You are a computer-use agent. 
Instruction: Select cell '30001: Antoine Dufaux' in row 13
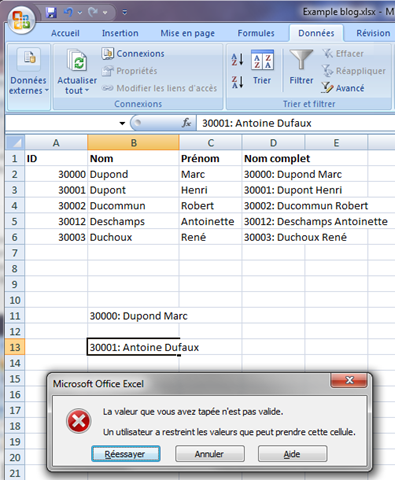click(134, 347)
